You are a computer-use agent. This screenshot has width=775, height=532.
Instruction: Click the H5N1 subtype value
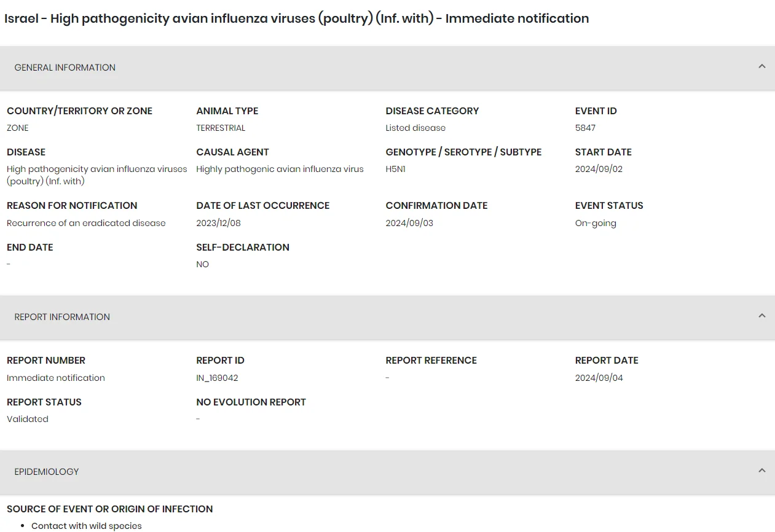396,169
